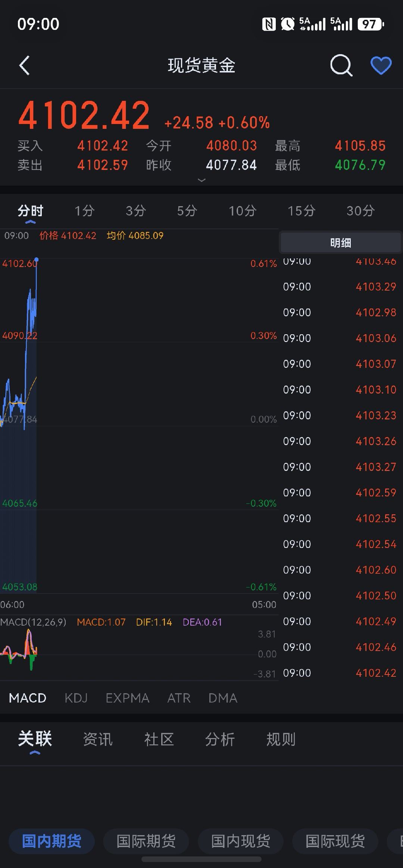Select the KDJ indicator
403x868 pixels.
[76, 698]
